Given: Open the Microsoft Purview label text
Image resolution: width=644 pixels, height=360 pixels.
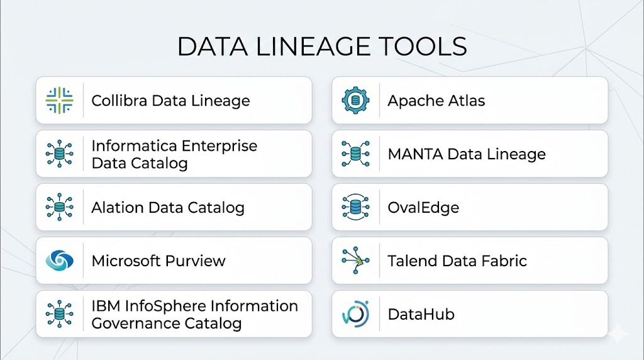Looking at the screenshot, I should (158, 261).
